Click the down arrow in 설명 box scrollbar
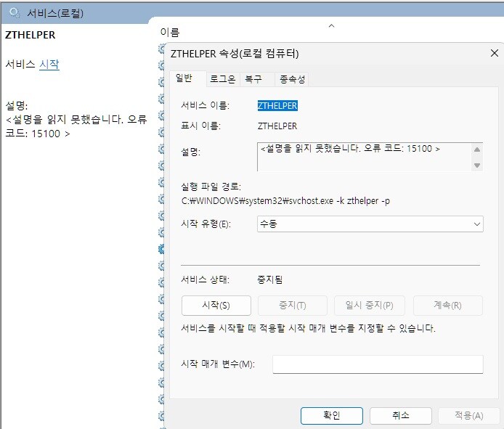This screenshot has width=504, height=429. click(477, 165)
